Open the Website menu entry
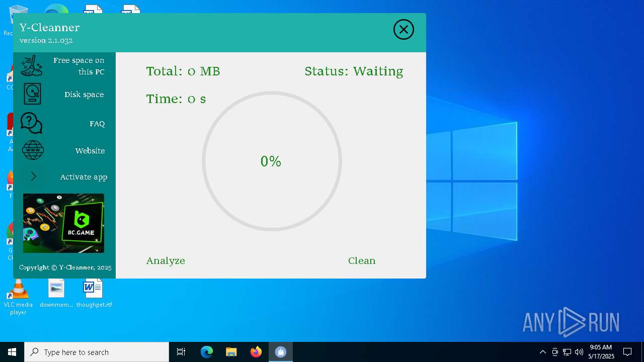 pyautogui.click(x=90, y=151)
